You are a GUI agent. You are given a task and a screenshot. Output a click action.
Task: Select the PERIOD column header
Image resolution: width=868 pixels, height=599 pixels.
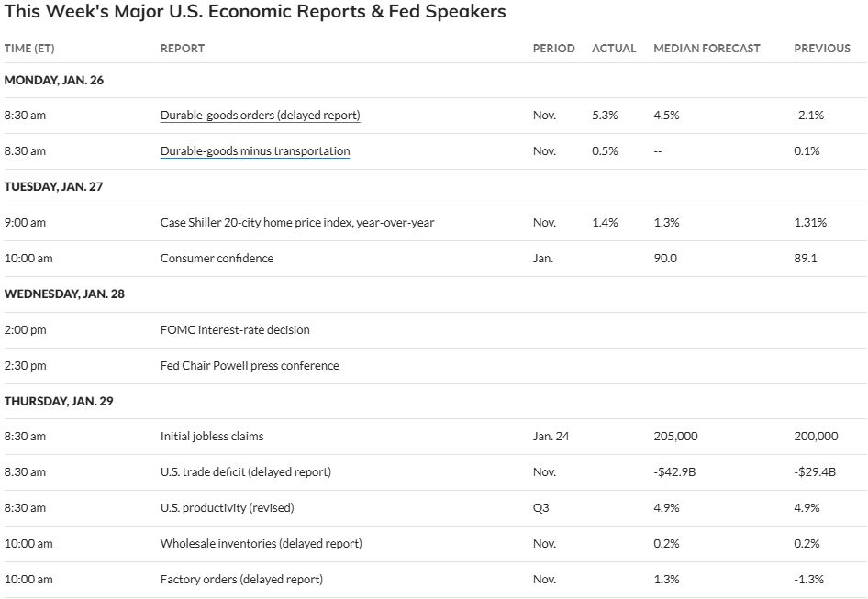coord(553,48)
